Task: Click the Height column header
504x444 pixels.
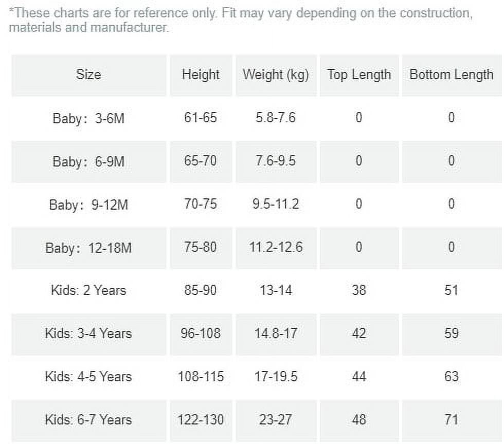Action: click(201, 75)
